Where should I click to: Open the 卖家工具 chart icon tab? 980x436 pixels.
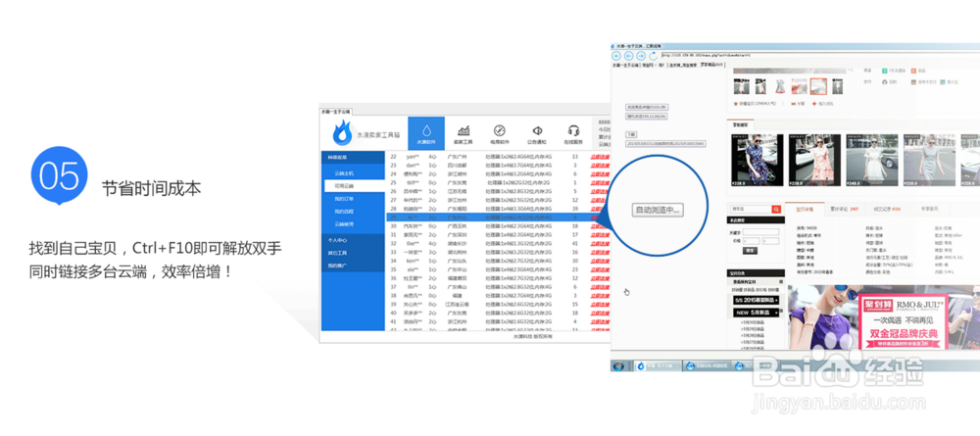tap(464, 133)
